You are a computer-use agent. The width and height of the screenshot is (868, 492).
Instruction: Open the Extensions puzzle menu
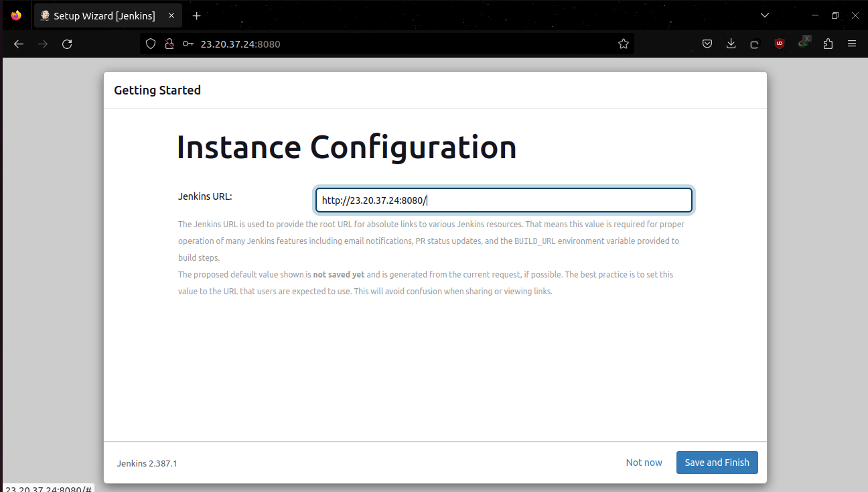pos(828,44)
